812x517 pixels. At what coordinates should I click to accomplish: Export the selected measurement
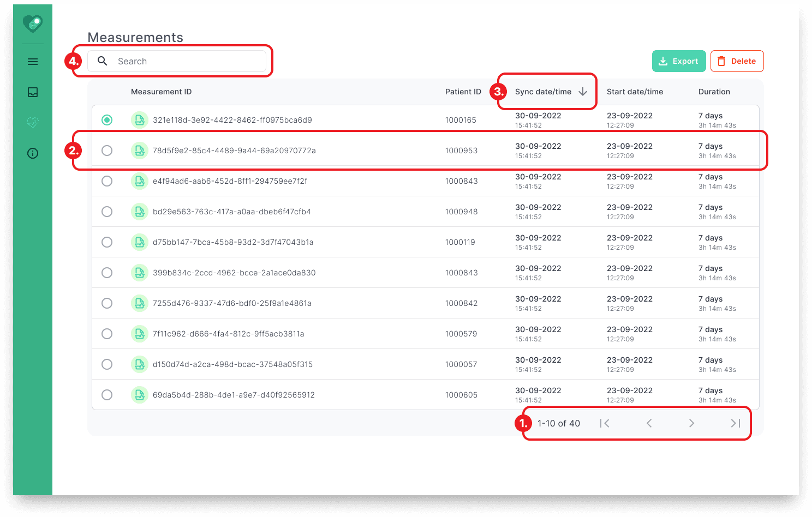[679, 61]
